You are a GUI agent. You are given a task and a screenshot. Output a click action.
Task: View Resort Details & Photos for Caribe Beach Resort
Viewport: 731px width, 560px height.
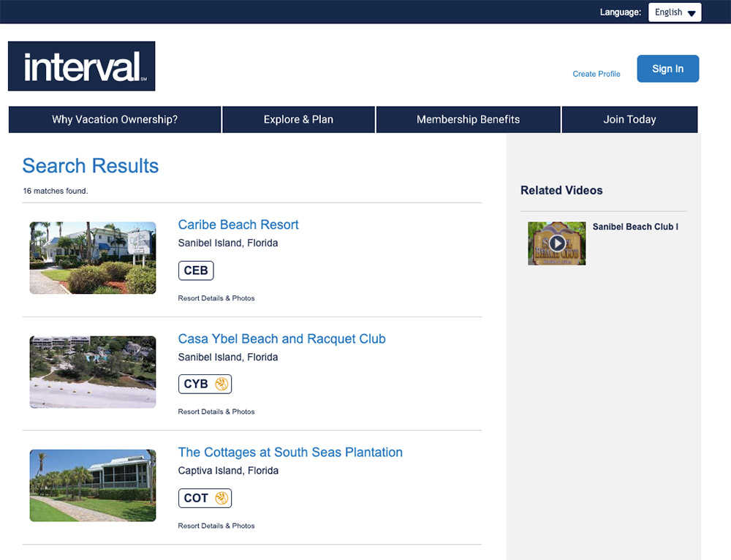(216, 298)
